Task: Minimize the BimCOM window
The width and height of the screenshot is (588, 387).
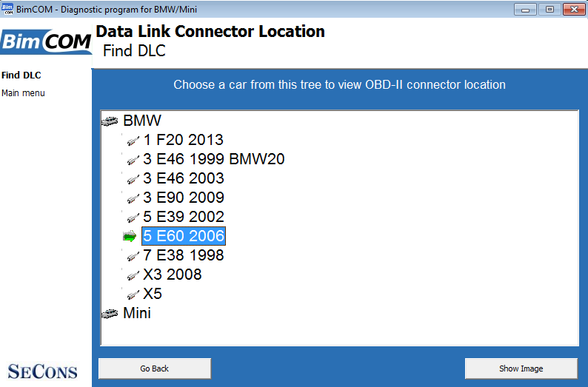Action: click(x=525, y=10)
